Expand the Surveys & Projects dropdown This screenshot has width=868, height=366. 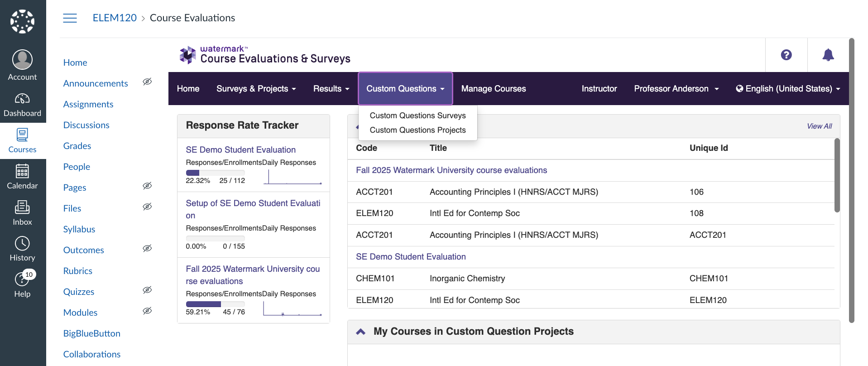pos(256,89)
